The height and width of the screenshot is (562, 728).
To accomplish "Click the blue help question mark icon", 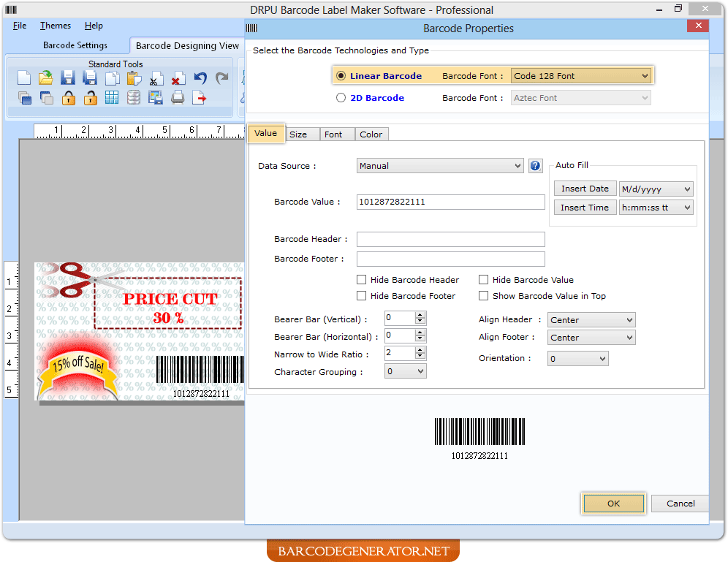I will point(535,166).
